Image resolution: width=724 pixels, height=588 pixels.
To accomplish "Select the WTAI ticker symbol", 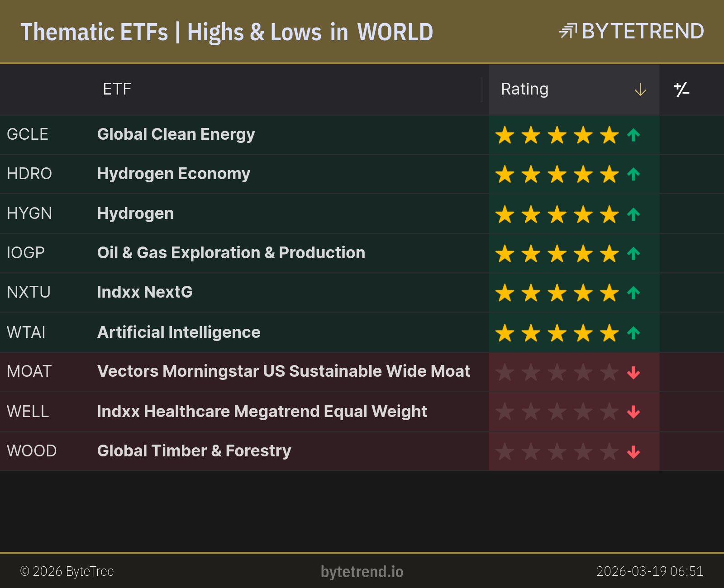I will point(26,332).
